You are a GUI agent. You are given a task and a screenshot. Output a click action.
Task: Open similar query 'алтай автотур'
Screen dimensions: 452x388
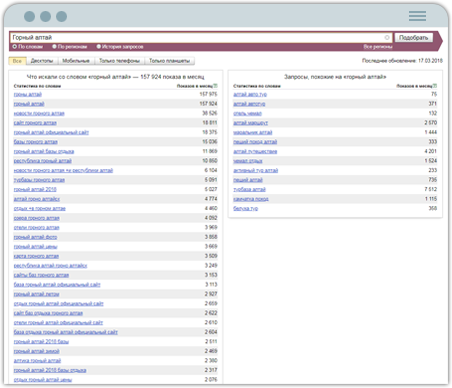249,104
